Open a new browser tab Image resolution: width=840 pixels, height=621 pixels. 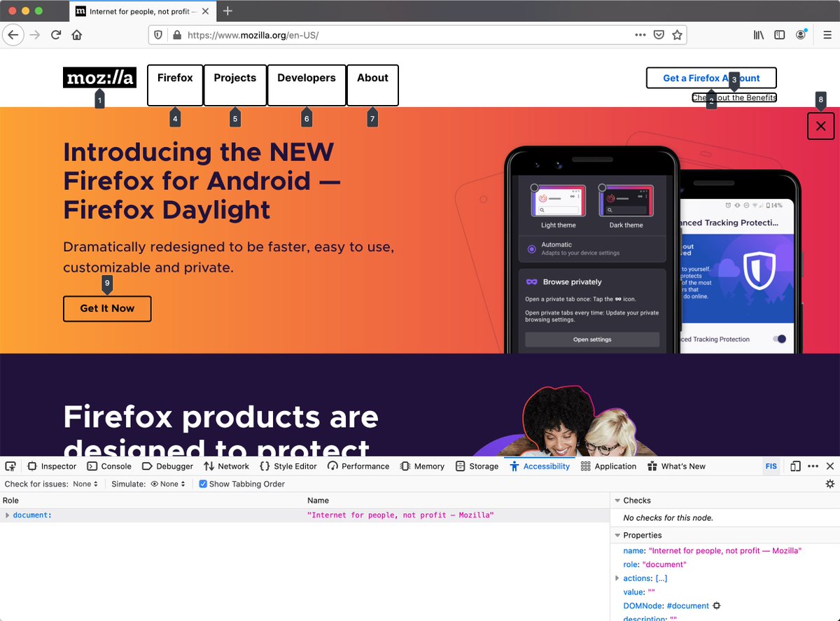[227, 11]
